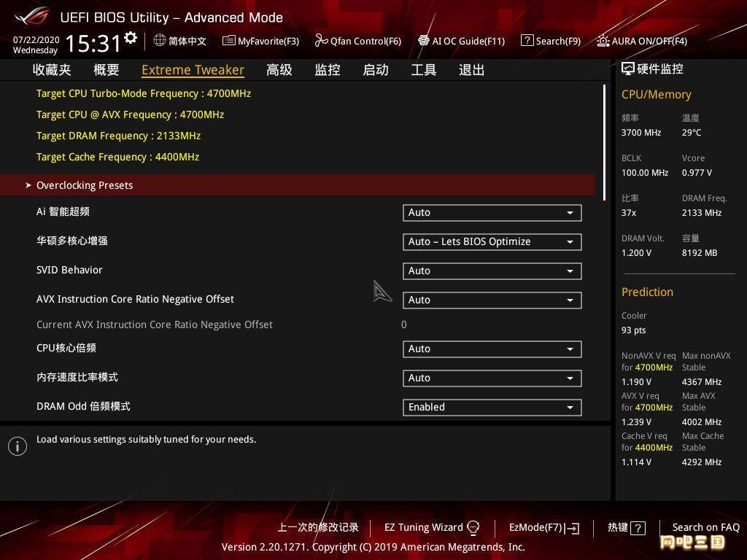
Task: View 上一次的修改记录
Action: click(x=318, y=528)
